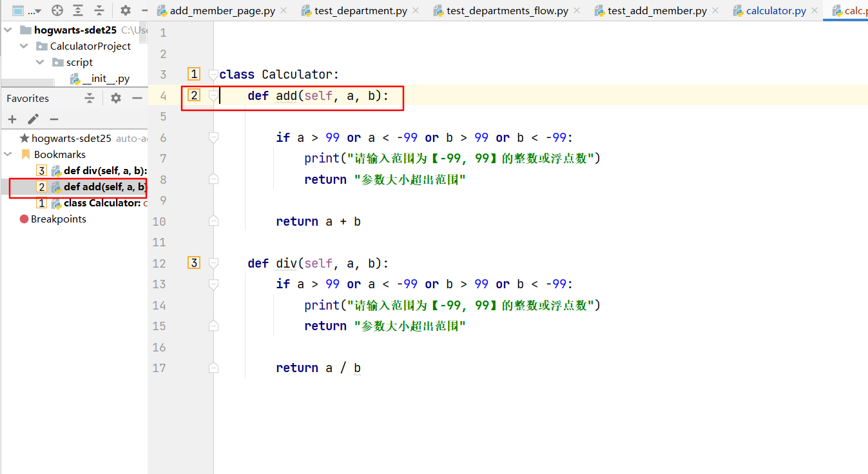
Task: Open the Favorites panel gear options
Action: [x=116, y=98]
